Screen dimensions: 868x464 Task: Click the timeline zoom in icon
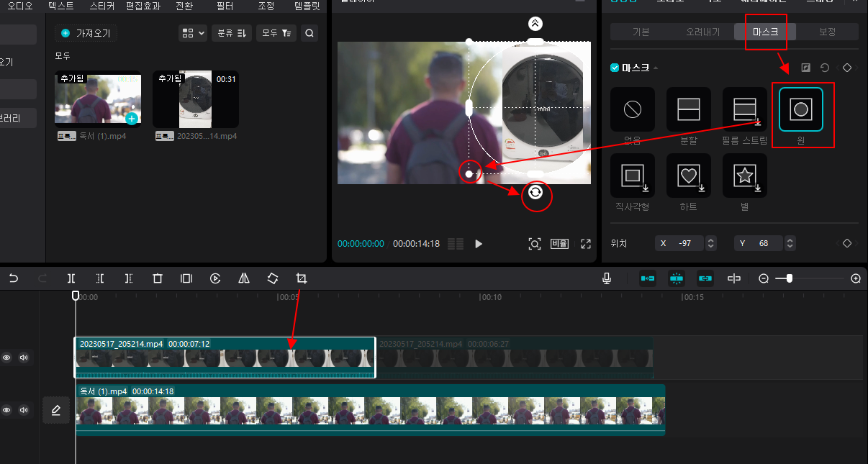(856, 278)
